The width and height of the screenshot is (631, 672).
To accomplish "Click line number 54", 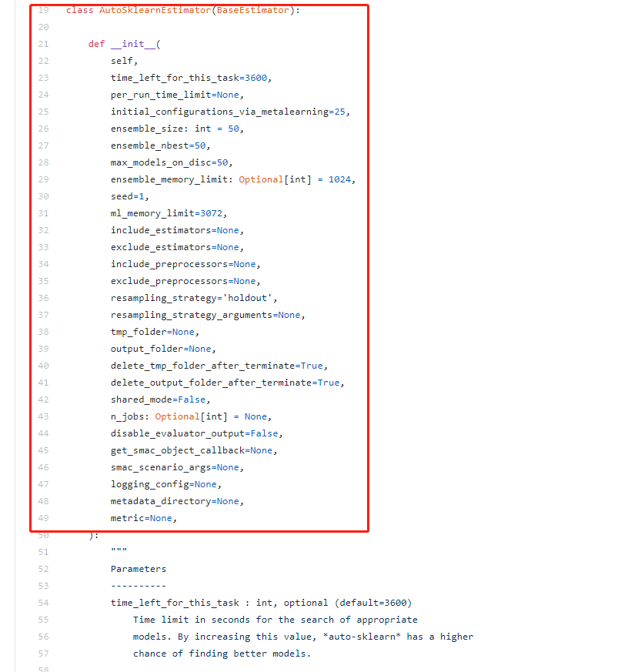I will pyautogui.click(x=43, y=603).
